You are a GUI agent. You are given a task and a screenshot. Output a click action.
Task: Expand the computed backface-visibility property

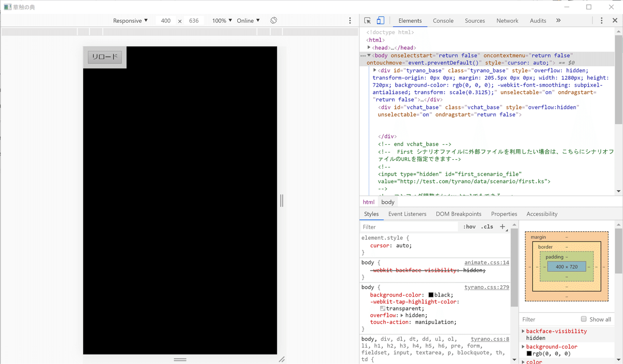523,331
